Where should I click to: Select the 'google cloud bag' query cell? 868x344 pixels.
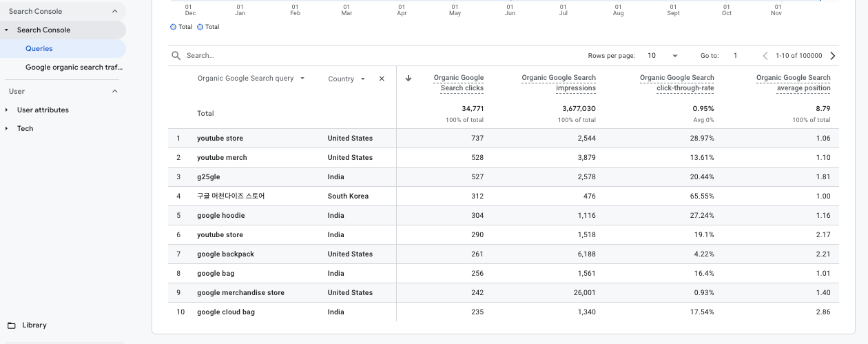226,312
